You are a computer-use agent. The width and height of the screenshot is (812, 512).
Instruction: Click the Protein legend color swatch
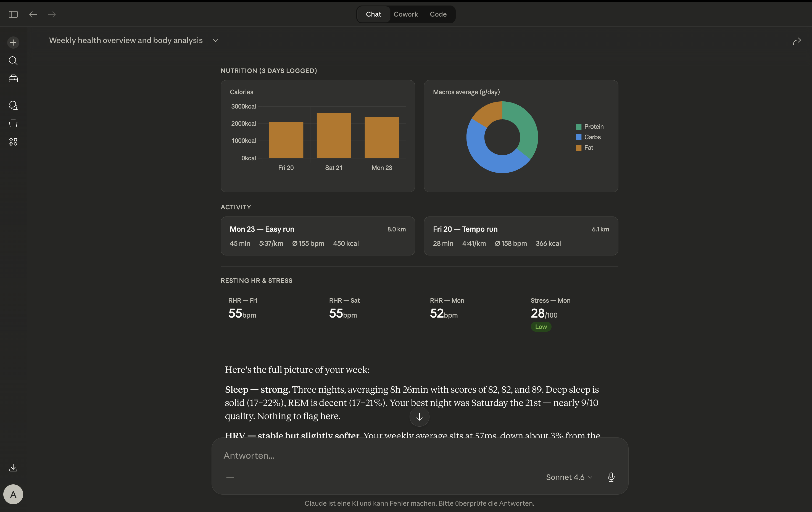coord(579,127)
